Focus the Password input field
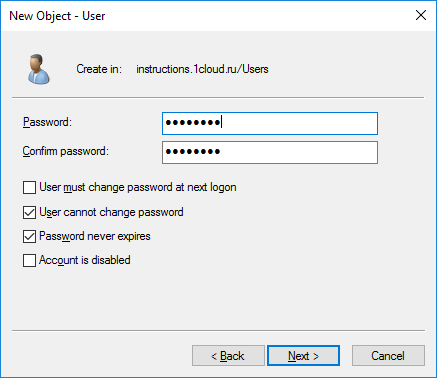 (x=270, y=123)
